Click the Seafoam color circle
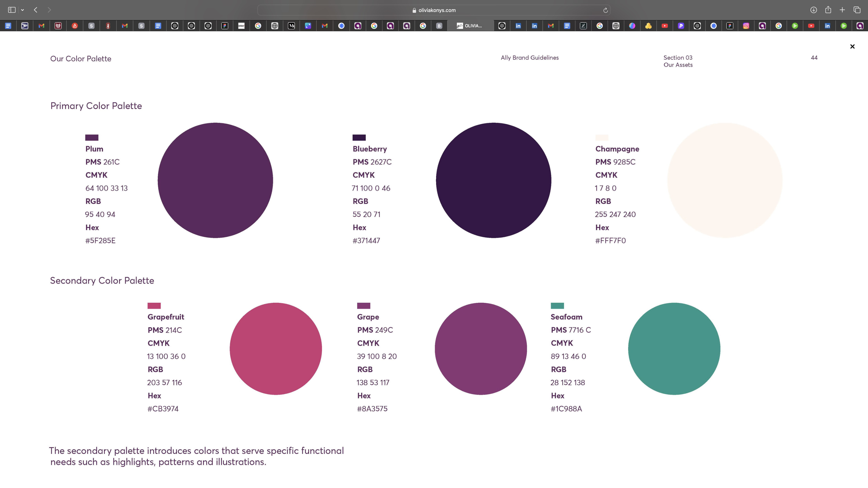The height and width of the screenshot is (488, 868). 674,349
